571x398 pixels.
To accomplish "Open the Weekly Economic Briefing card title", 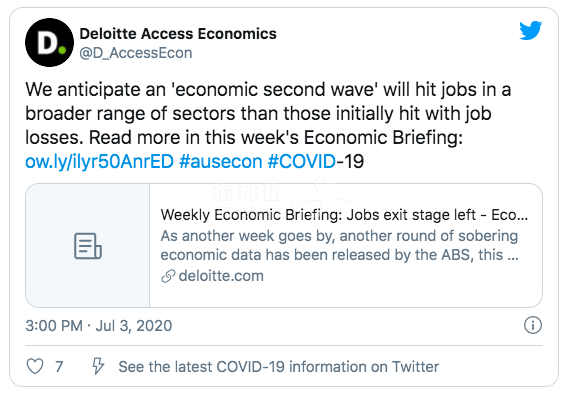I will 344,215.
